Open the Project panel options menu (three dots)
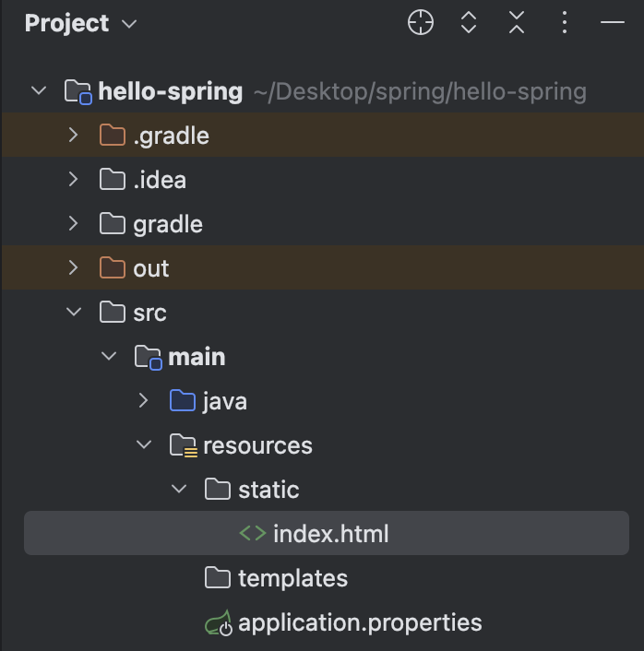644x651 pixels. (x=565, y=23)
